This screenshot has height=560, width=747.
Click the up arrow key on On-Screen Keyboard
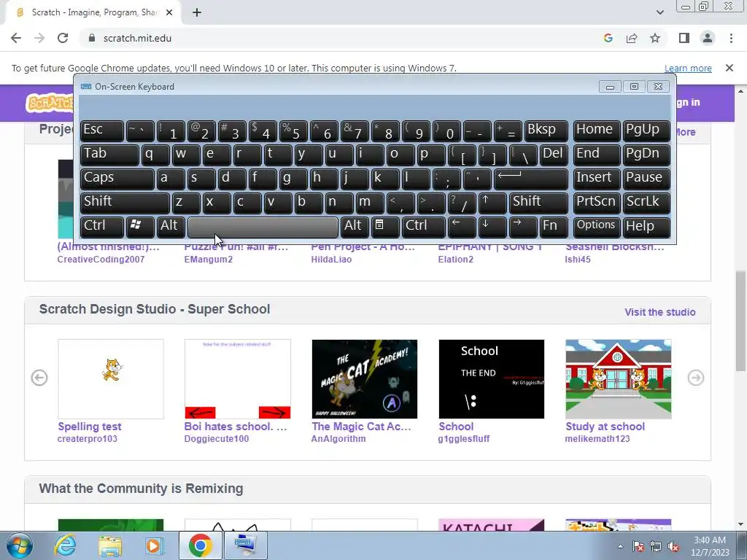(x=492, y=203)
